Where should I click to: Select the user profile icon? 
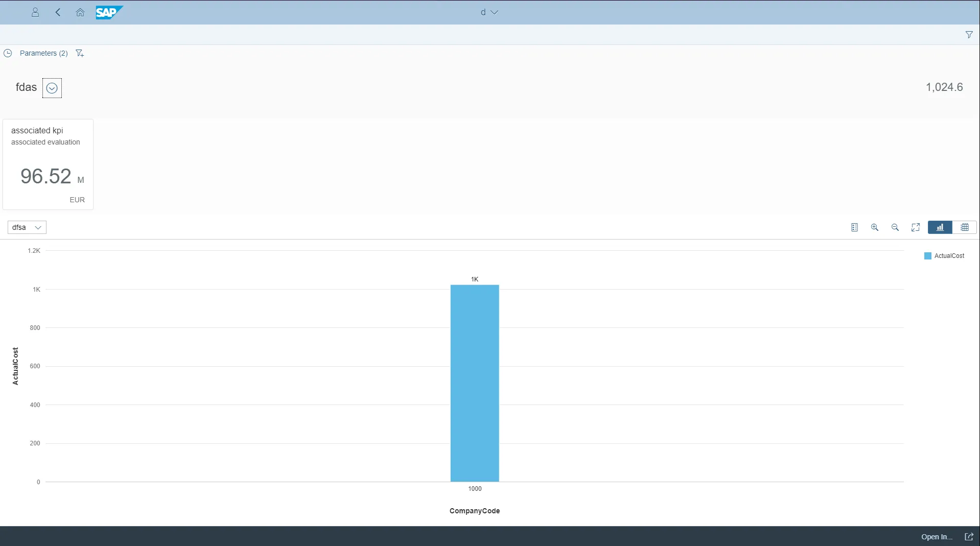[x=35, y=12]
